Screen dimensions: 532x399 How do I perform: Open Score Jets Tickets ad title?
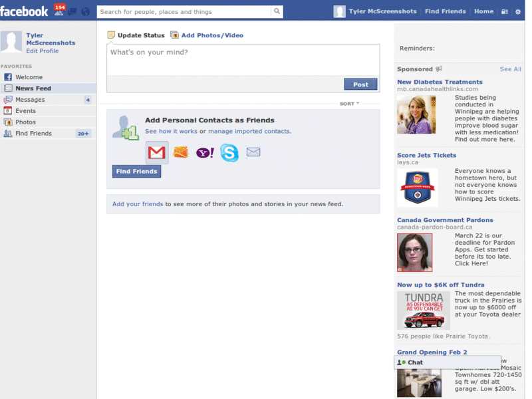(x=426, y=155)
